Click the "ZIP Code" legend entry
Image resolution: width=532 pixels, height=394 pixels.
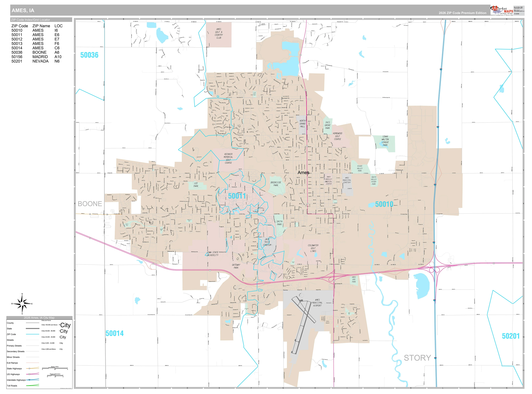(x=11, y=334)
